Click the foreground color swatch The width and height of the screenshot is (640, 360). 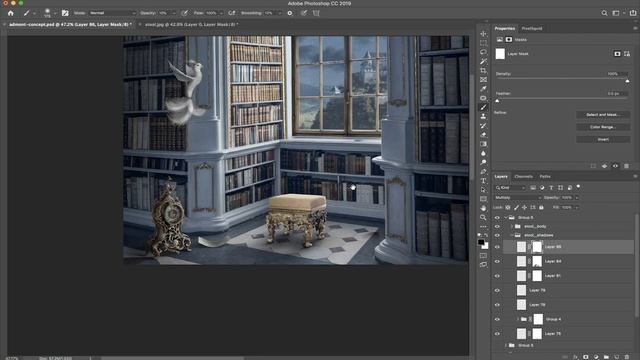click(481, 242)
